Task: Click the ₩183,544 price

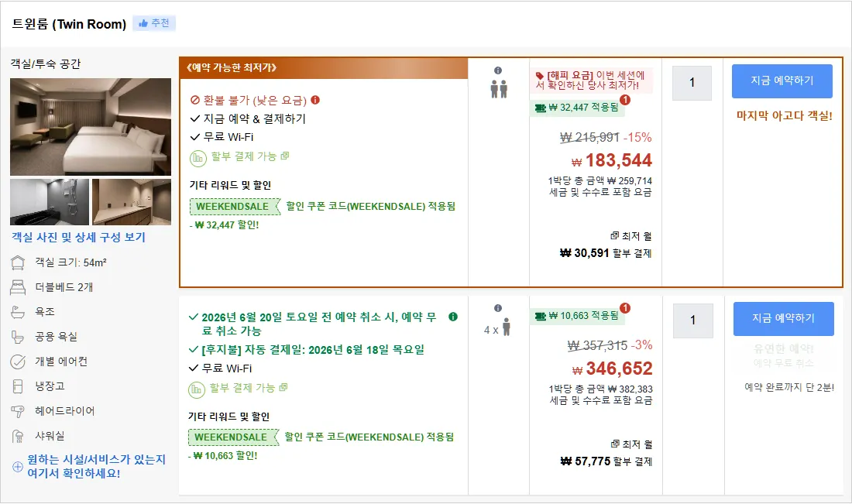Action: click(x=612, y=160)
